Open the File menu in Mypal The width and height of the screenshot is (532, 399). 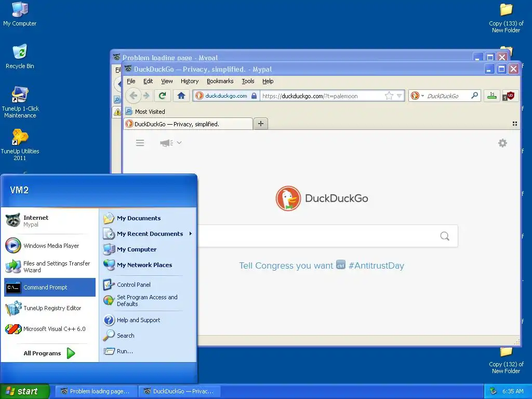point(131,81)
